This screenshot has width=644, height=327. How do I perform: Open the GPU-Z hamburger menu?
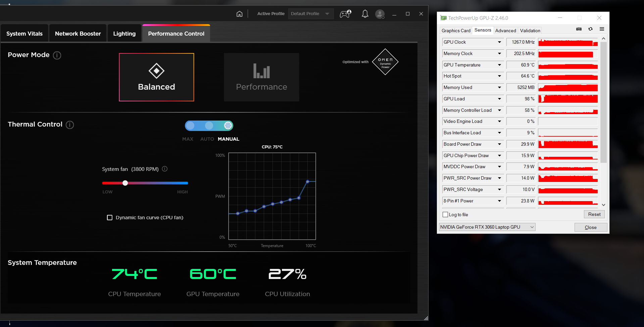click(602, 29)
